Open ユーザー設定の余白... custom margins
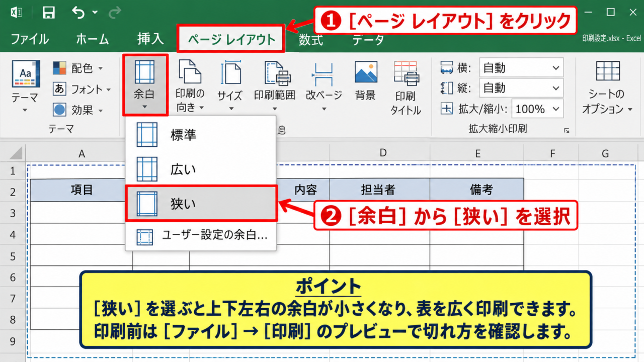644x362 pixels. pyautogui.click(x=201, y=236)
